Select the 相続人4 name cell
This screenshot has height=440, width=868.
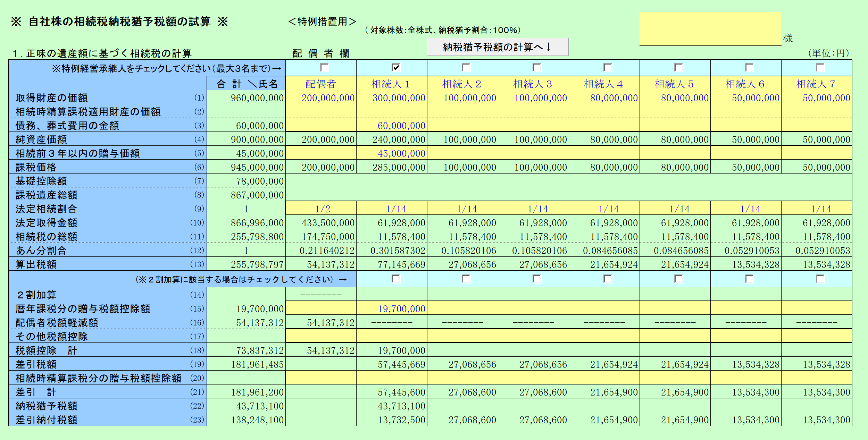604,84
